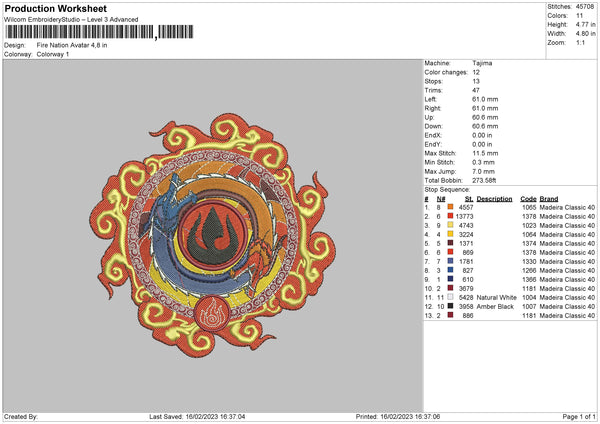Viewport: 600px width, 424px height.
Task: Select the 'Code' column header
Action: coord(528,199)
